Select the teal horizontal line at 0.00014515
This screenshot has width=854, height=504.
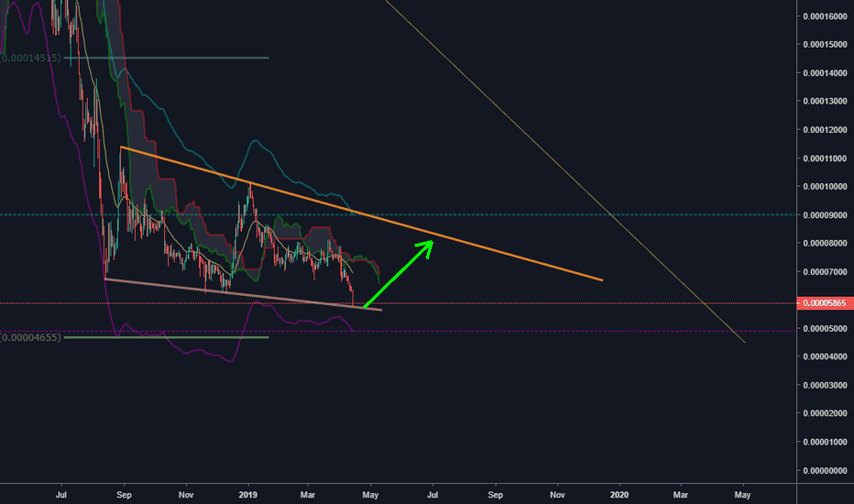click(x=166, y=58)
